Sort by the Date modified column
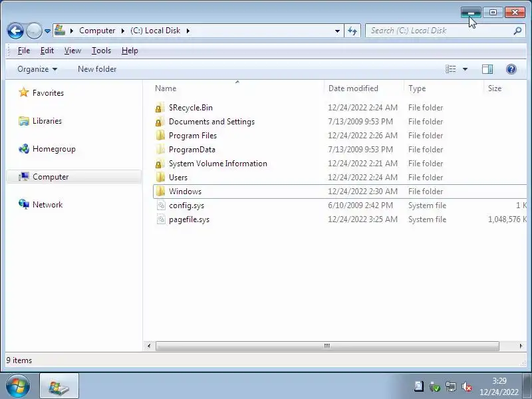This screenshot has width=532, height=399. 353,88
